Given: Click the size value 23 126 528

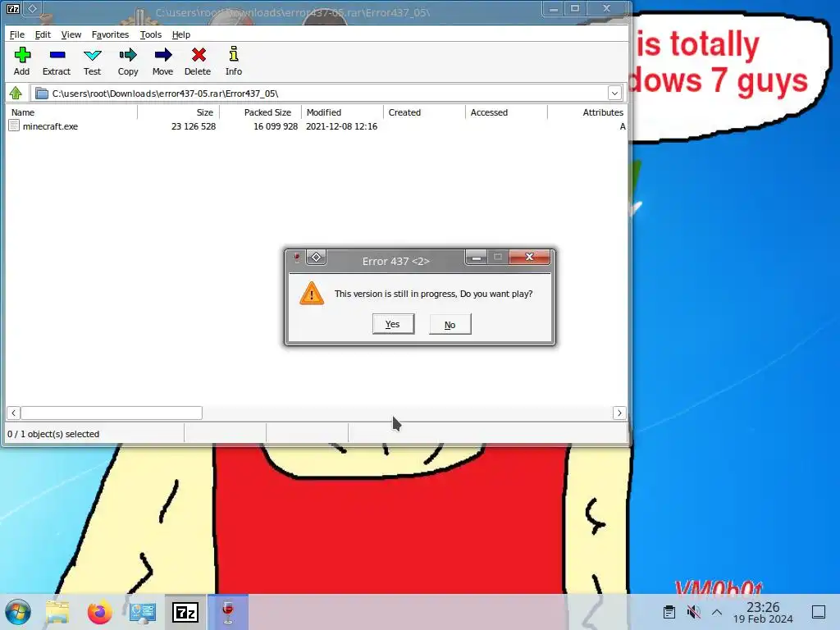Looking at the screenshot, I should point(194,126).
